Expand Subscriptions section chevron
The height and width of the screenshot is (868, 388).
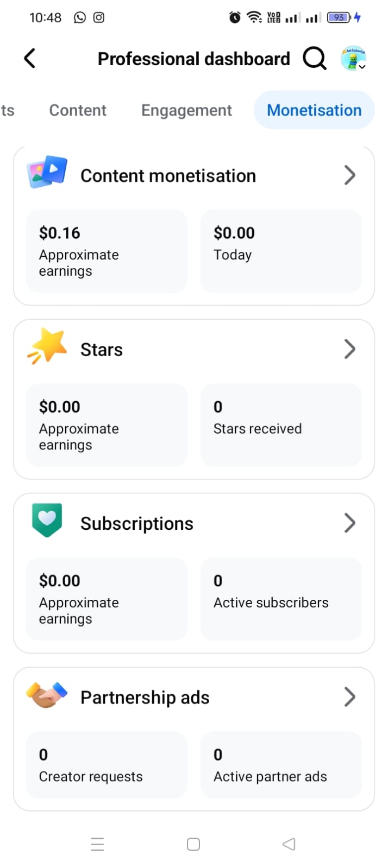pos(349,523)
